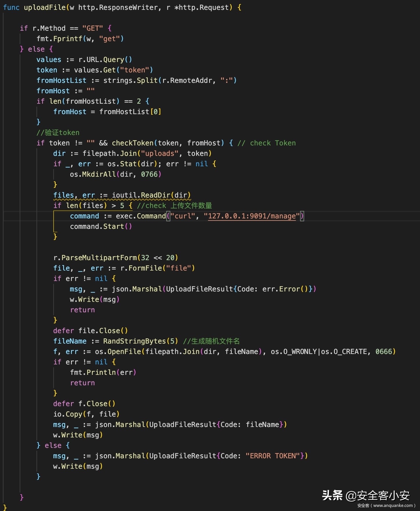Image resolution: width=420 pixels, height=511 pixels.
Task: Click the "curl" string literal
Action: click(182, 216)
